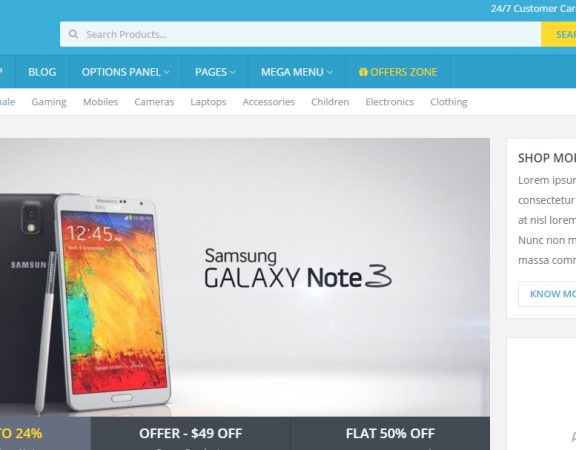The width and height of the screenshot is (576, 450).
Task: Click the yellow Search button
Action: [558, 34]
